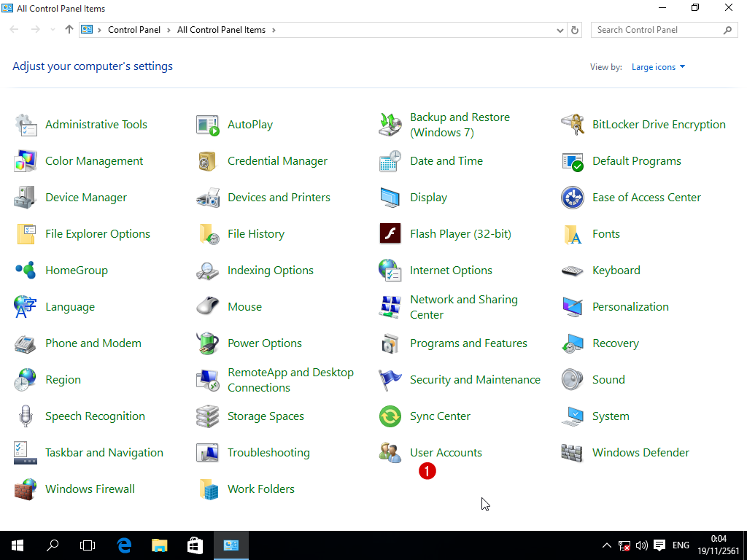747x560 pixels.
Task: Click the Sync Center icon
Action: pos(390,416)
